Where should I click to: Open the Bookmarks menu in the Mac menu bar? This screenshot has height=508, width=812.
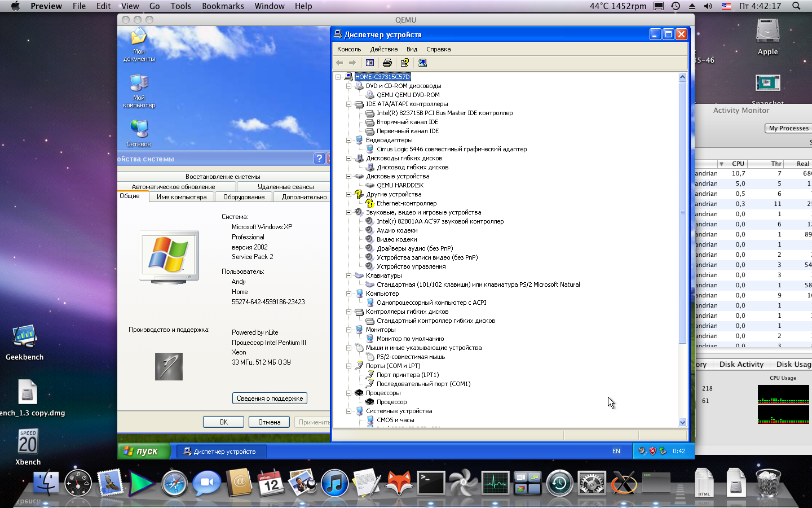click(x=223, y=6)
